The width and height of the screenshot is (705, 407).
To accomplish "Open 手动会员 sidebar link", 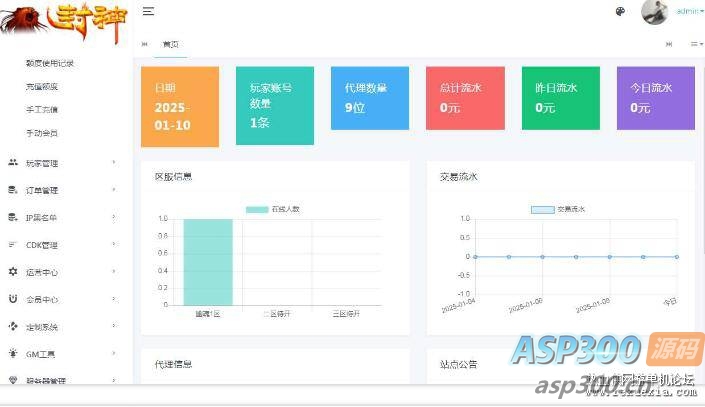I will coord(42,132).
